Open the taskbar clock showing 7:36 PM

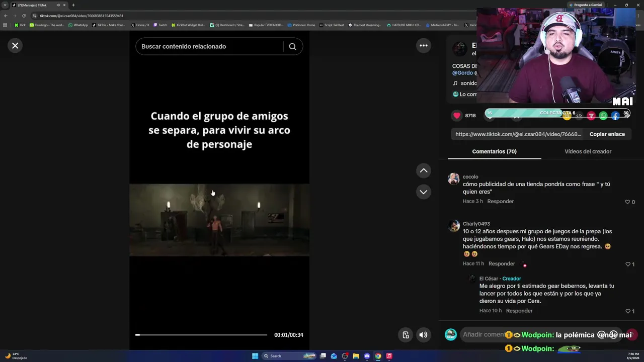(x=632, y=356)
